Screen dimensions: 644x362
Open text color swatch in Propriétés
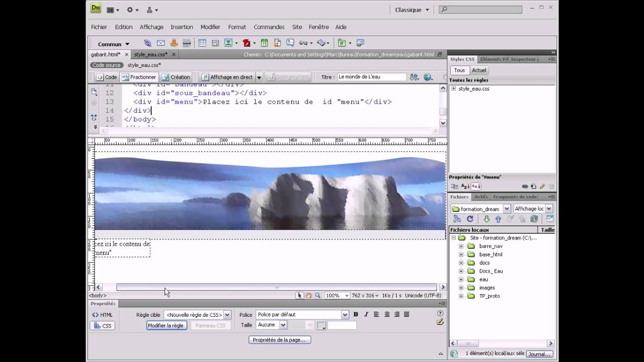click(321, 326)
